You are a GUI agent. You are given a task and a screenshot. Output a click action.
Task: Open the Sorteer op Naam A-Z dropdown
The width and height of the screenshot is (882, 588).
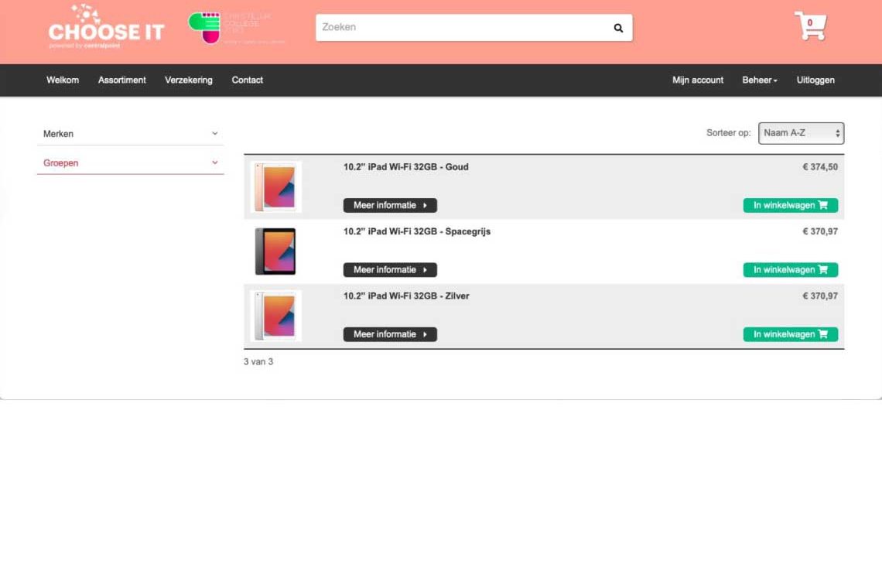click(x=801, y=133)
